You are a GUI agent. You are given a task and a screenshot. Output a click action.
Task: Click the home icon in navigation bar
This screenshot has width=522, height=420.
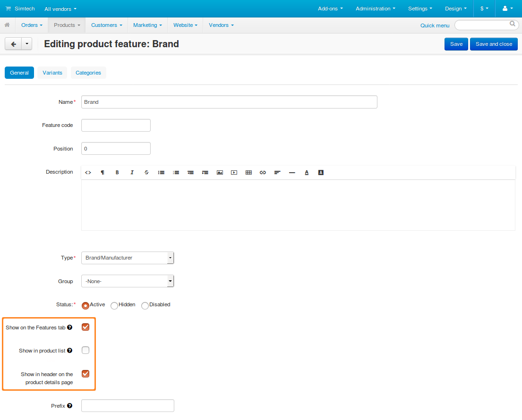tap(7, 25)
